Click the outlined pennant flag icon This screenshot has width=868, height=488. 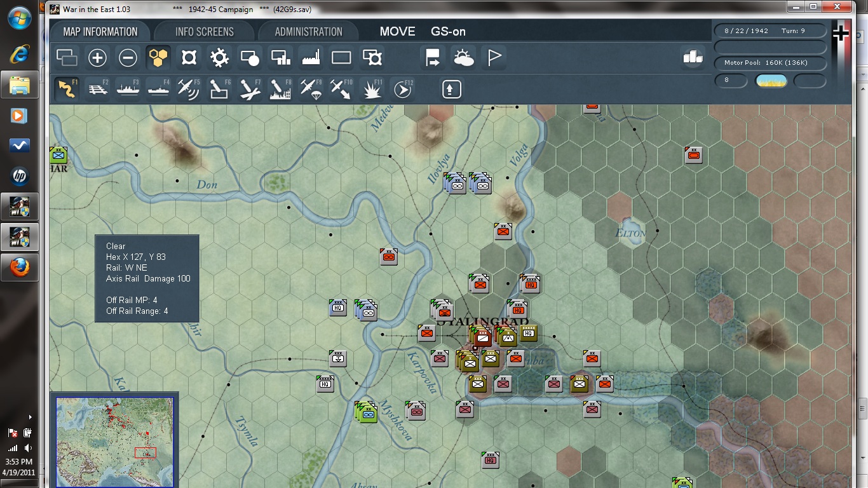pyautogui.click(x=494, y=58)
